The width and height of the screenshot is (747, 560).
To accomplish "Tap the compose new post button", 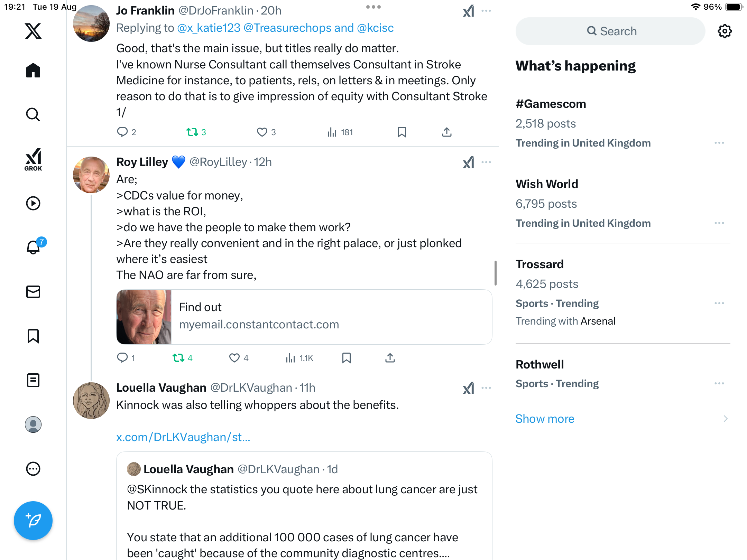I will pos(33,520).
